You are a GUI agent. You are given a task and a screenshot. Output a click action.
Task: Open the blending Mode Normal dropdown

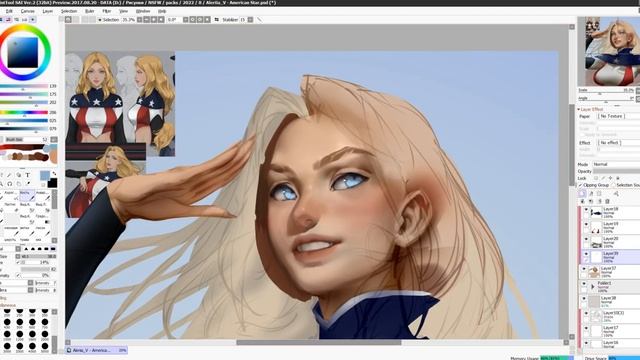point(616,164)
